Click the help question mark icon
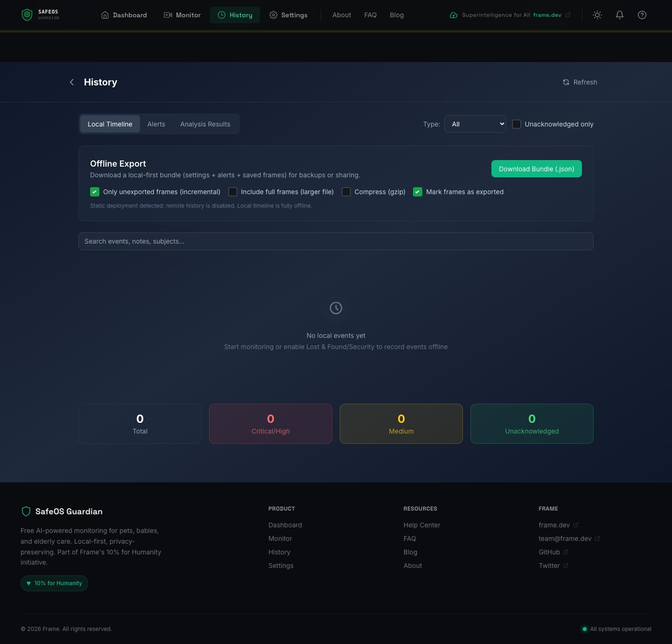This screenshot has height=644, width=672. (642, 15)
